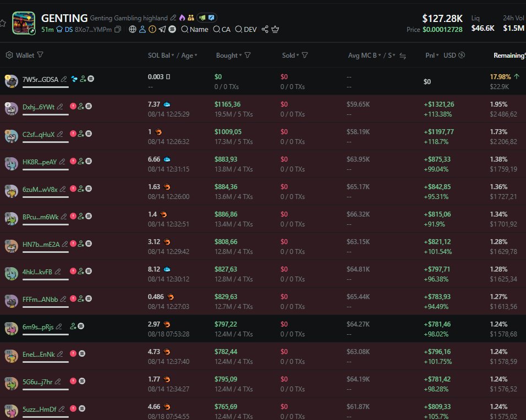Click the 24h Vol $1.5M value
526x420 pixels.
[513, 28]
